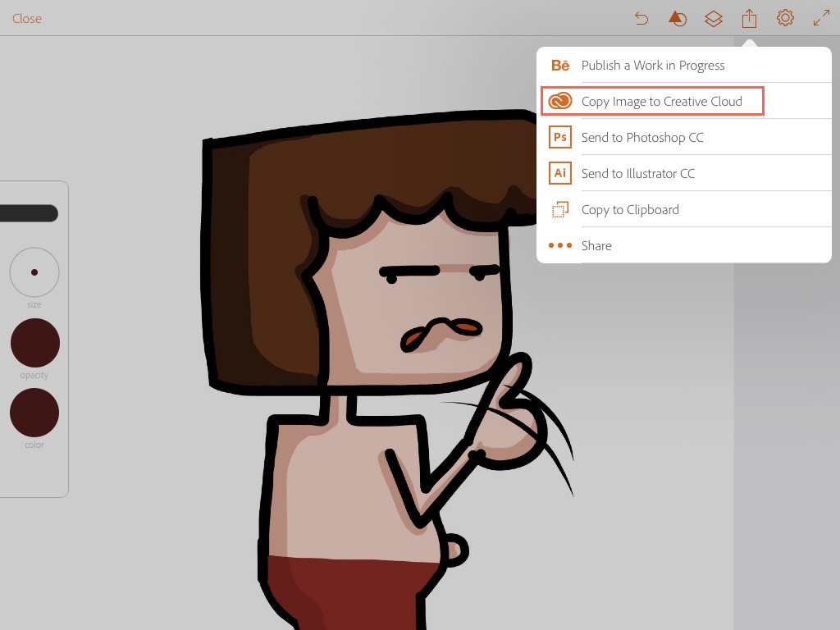The width and height of the screenshot is (840, 630).
Task: Select the Share menu entry
Action: [x=684, y=245]
